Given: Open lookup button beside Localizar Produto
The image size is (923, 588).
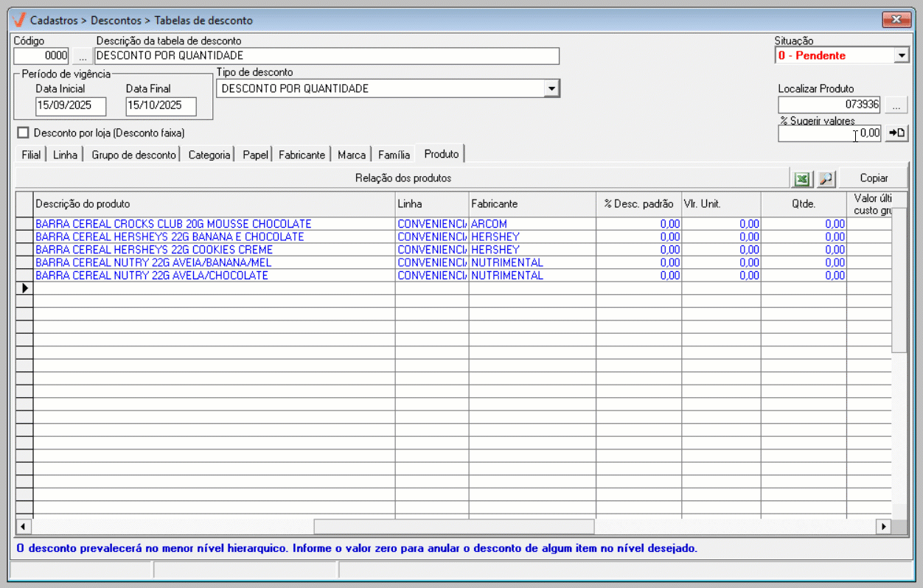Looking at the screenshot, I should pyautogui.click(x=896, y=105).
